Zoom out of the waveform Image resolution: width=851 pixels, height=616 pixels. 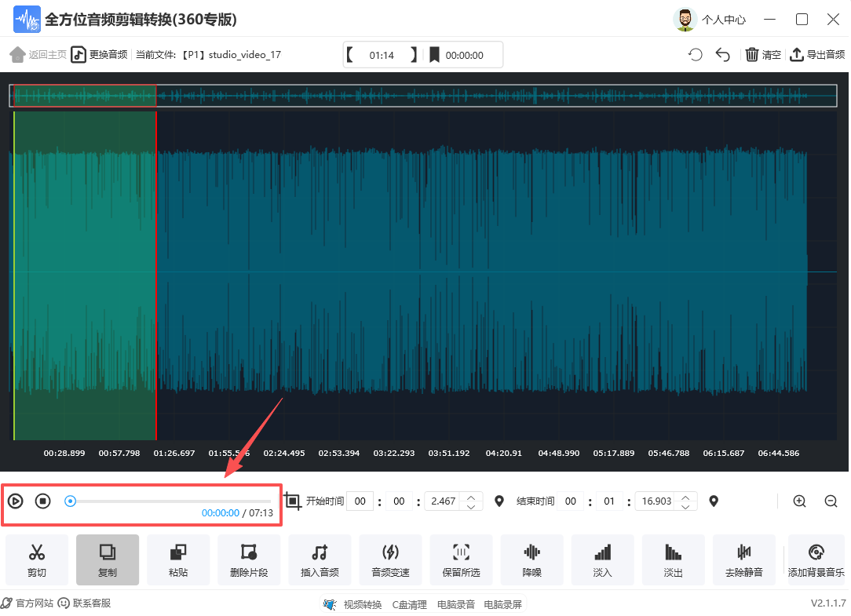tap(831, 501)
